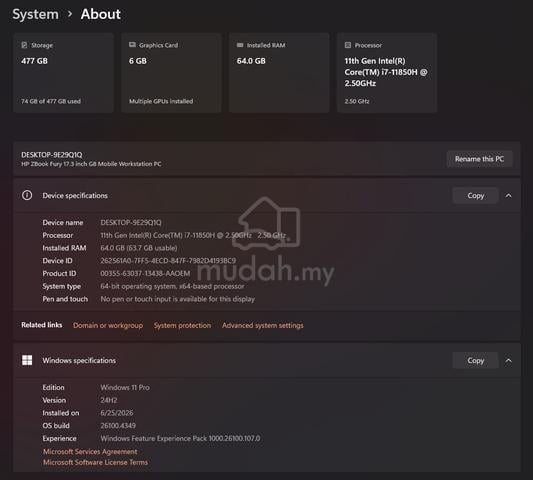Rename this PC button

pos(479,159)
